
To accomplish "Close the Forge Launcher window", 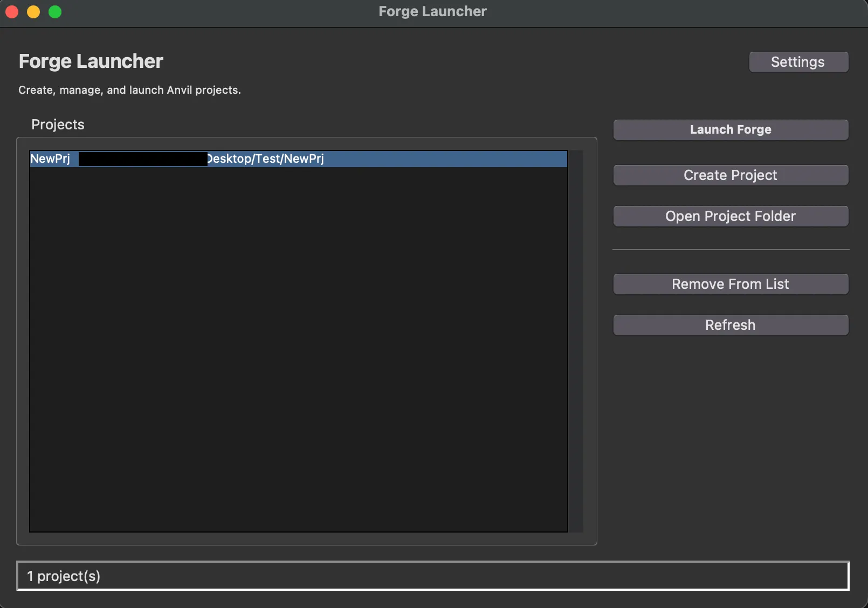I will [12, 12].
